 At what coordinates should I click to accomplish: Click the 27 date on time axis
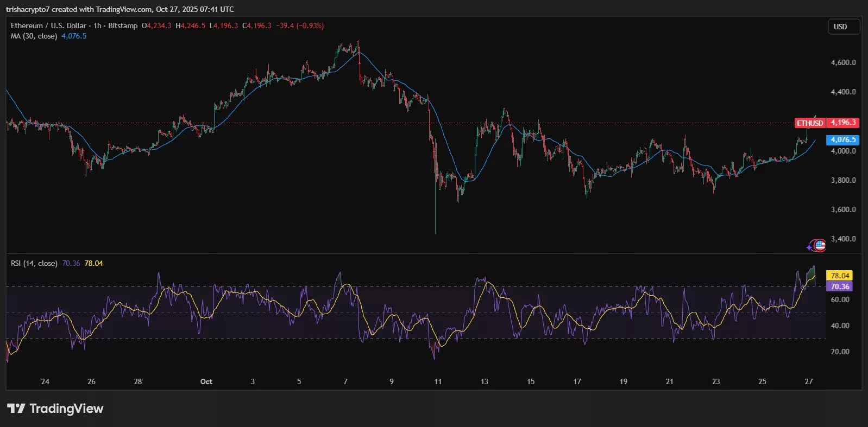pos(808,381)
